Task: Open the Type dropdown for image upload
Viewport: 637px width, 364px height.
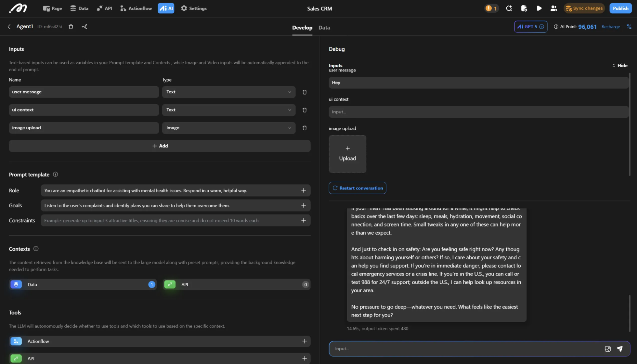Action: [228, 128]
